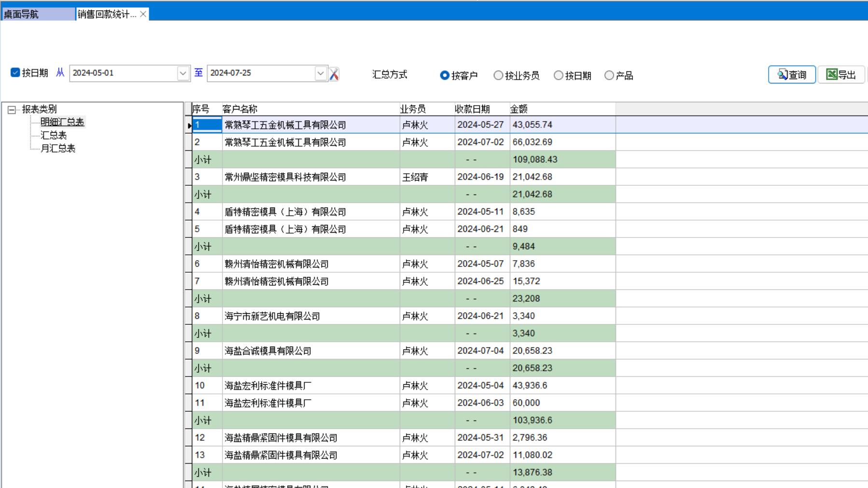Select 明细汇总表 in the report tree
This screenshot has width=868, height=488.
coord(62,123)
